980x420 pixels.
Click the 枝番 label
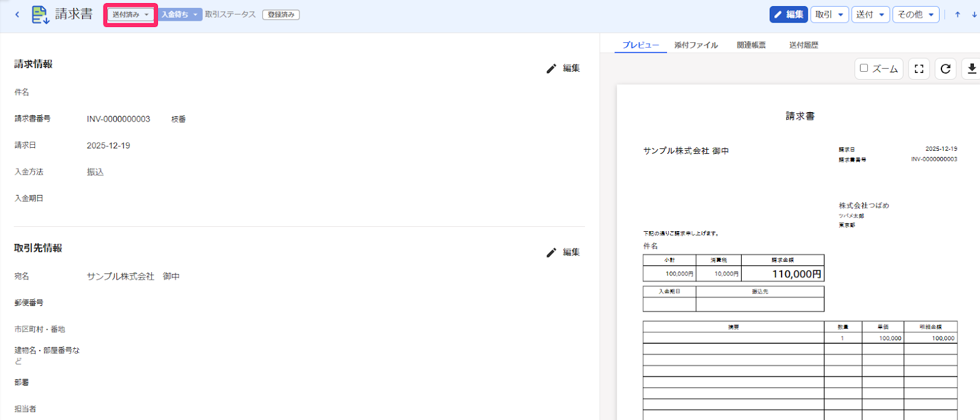(178, 120)
